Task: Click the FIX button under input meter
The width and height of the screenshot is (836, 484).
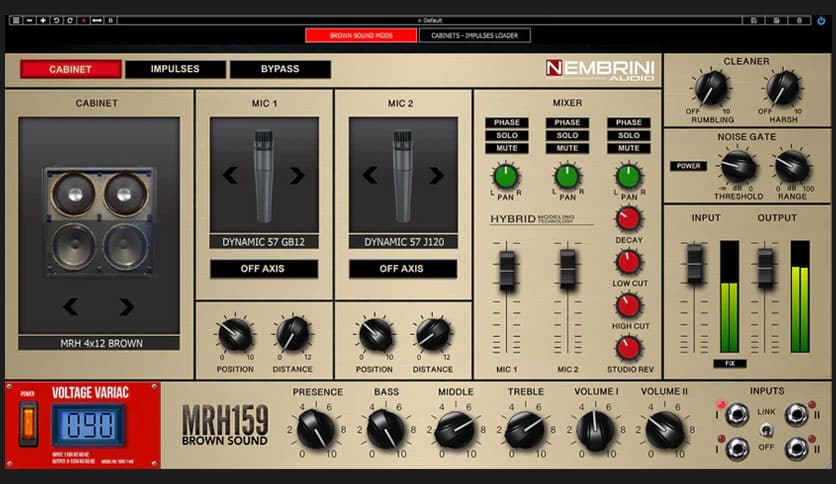Action: 730,364
